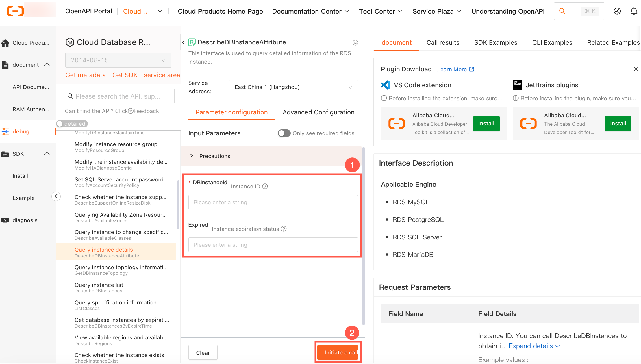The image size is (641, 364).
Task: Click the Initiate a call button
Action: pyautogui.click(x=338, y=352)
